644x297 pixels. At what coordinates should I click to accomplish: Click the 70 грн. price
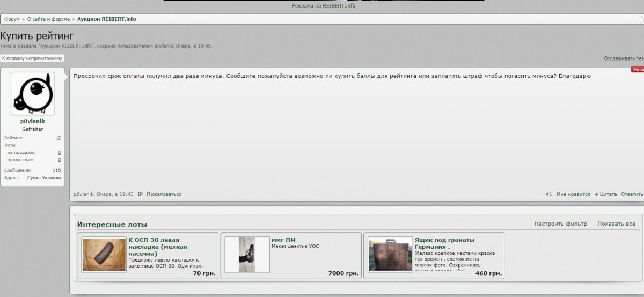tap(204, 273)
